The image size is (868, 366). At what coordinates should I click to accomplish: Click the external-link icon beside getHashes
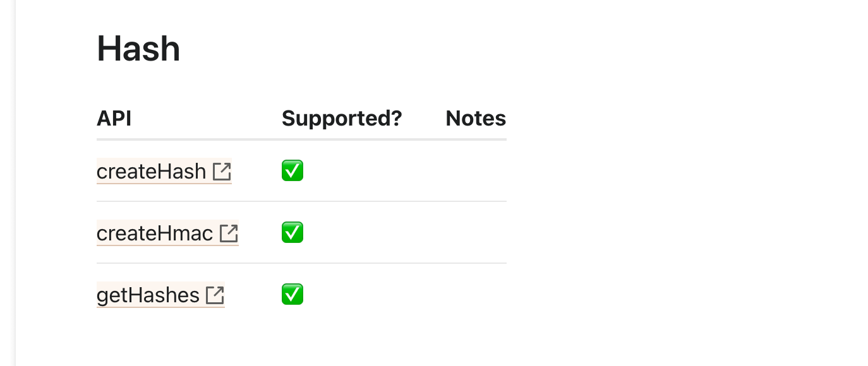[215, 295]
